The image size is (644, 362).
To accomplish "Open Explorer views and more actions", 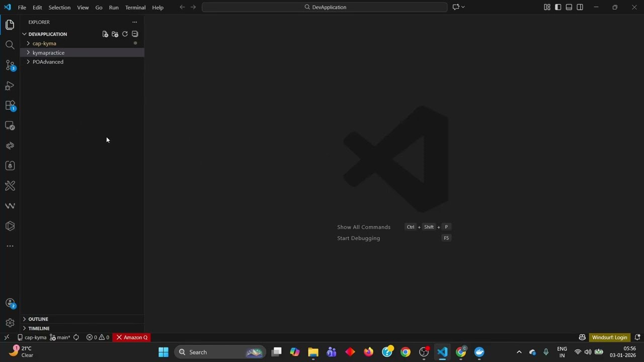I will coord(134,22).
